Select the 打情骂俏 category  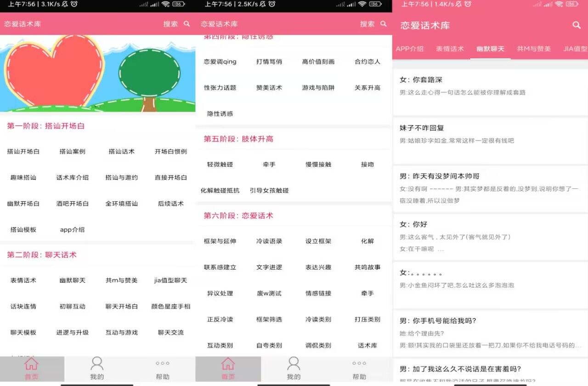[269, 62]
